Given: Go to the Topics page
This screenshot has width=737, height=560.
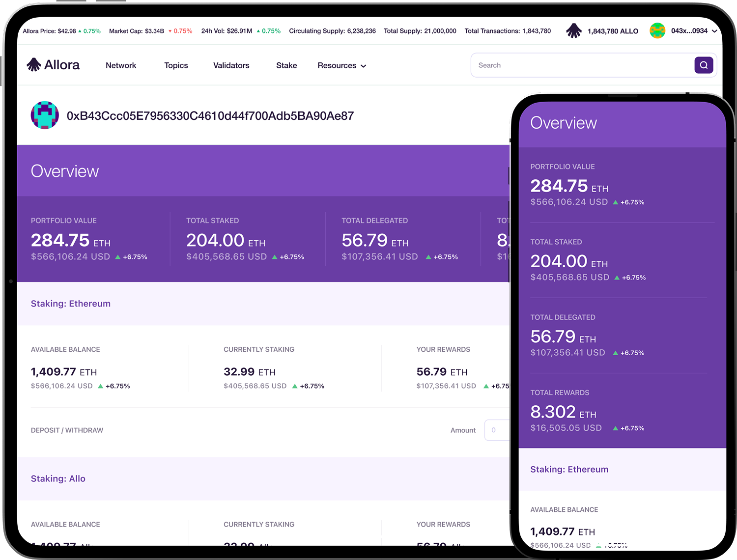Looking at the screenshot, I should (x=176, y=65).
